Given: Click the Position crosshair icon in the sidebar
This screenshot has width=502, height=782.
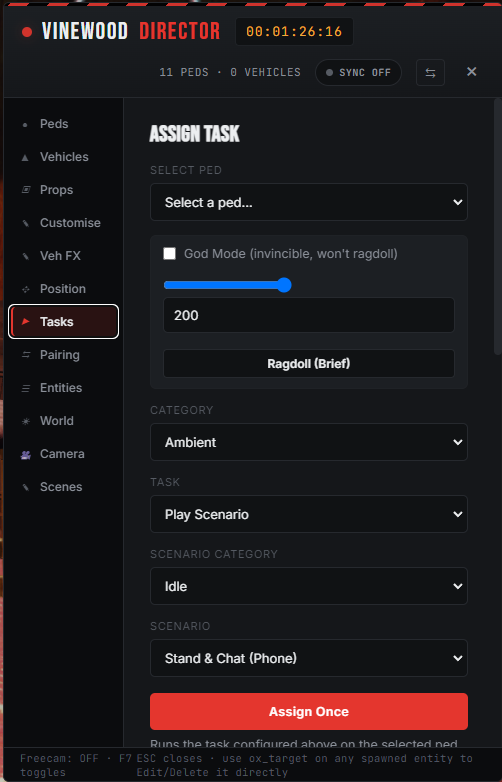Looking at the screenshot, I should pos(25,289).
